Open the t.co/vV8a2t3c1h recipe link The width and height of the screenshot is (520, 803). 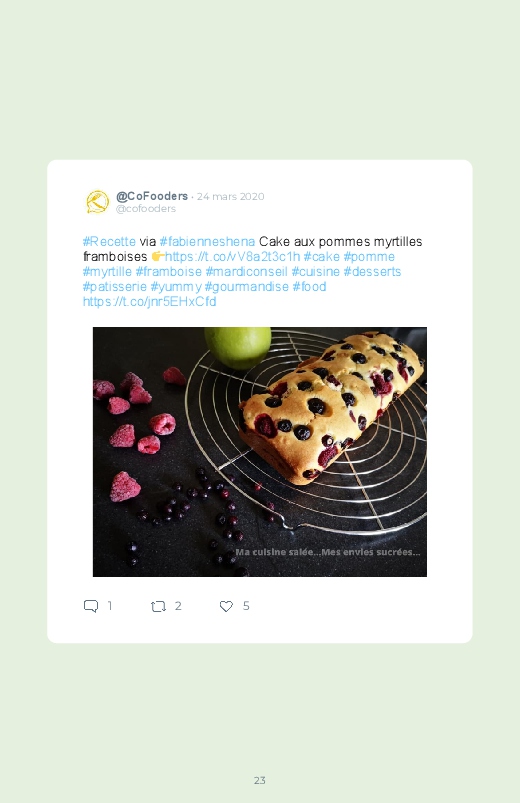232,257
